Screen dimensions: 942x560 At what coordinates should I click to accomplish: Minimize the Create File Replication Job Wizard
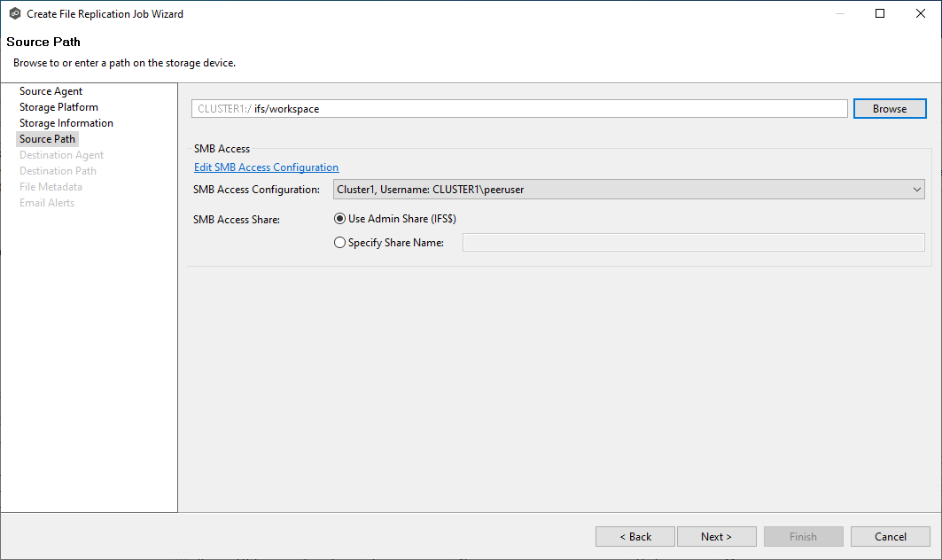click(x=838, y=14)
